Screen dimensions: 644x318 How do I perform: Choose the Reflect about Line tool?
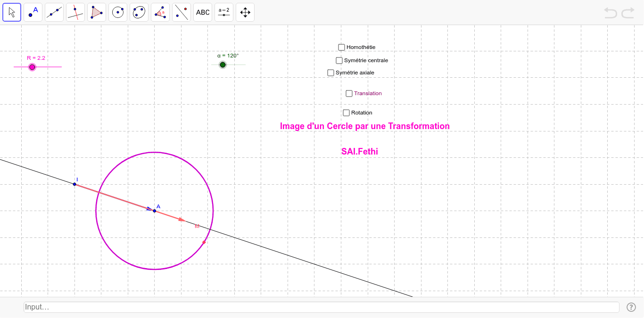coord(181,12)
